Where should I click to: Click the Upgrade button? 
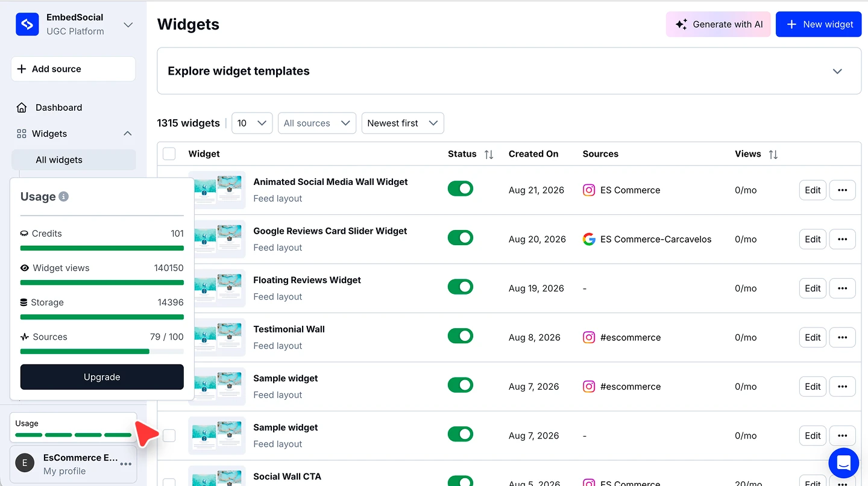102,377
